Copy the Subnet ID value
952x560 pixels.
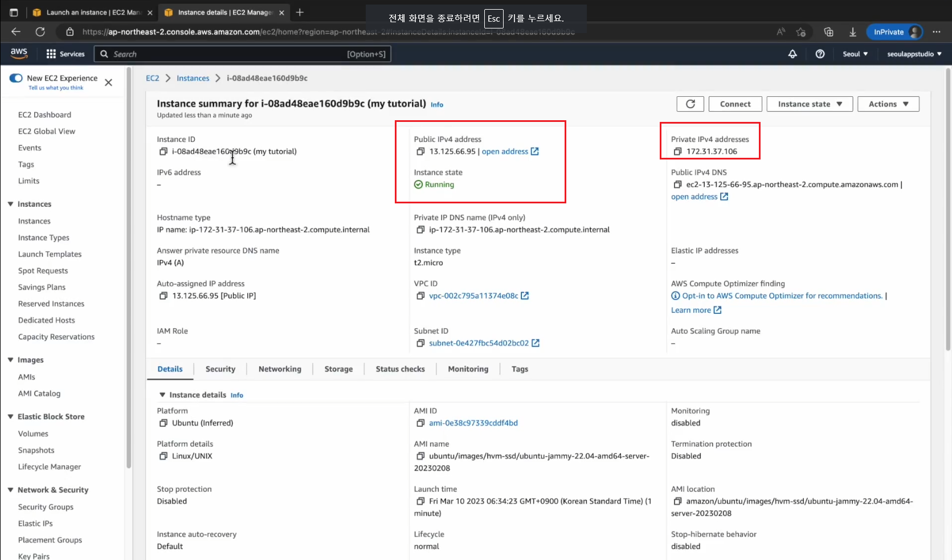pos(420,343)
